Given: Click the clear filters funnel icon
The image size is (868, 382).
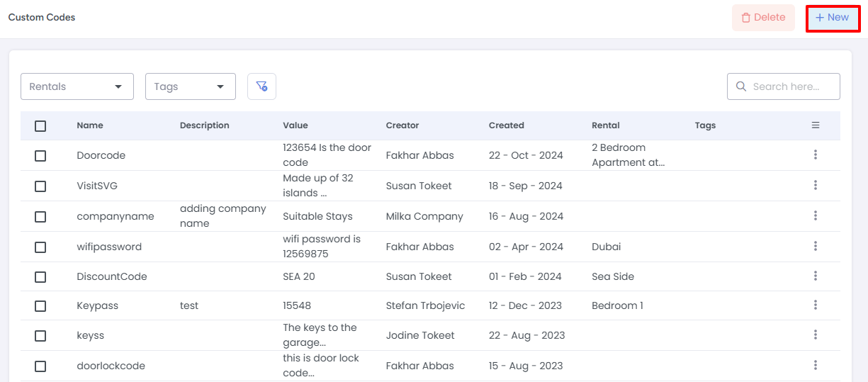Looking at the screenshot, I should pos(261,86).
